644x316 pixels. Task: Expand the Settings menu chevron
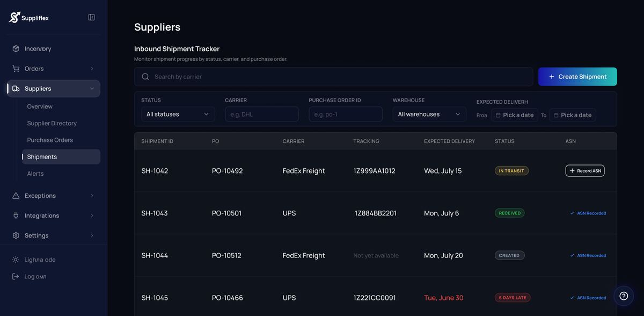92,235
